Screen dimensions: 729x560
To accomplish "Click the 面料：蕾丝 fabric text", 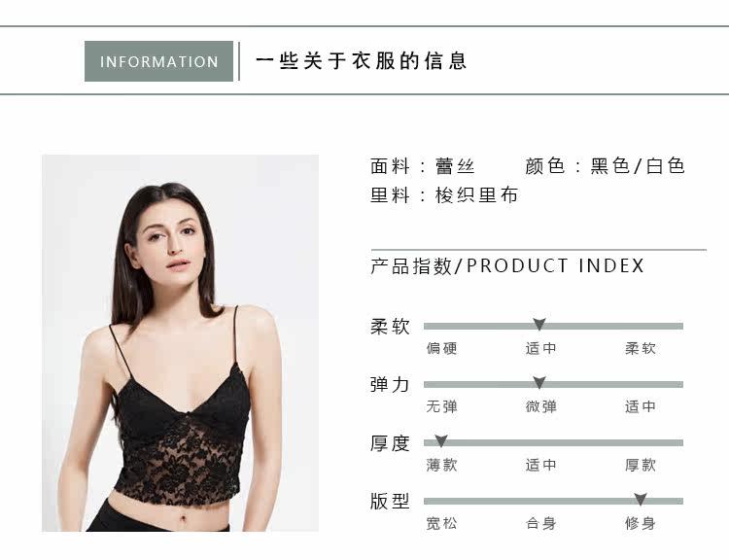I will (x=423, y=166).
